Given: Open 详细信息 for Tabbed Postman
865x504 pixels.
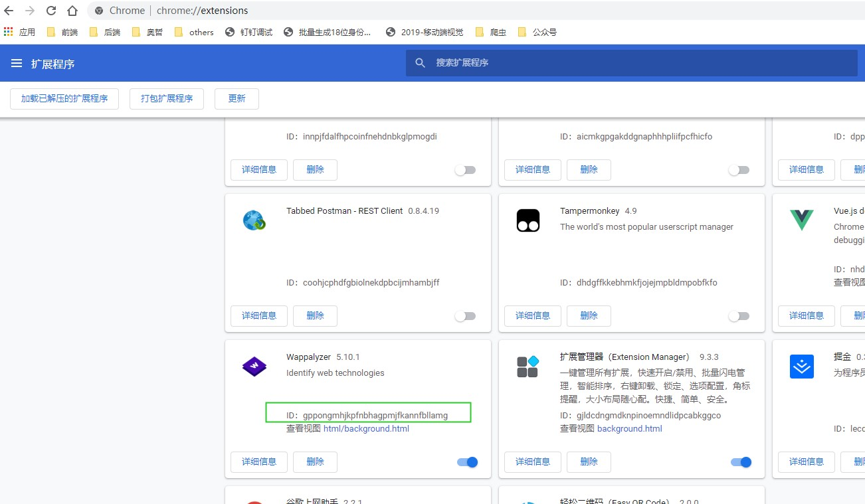Looking at the screenshot, I should tap(259, 315).
